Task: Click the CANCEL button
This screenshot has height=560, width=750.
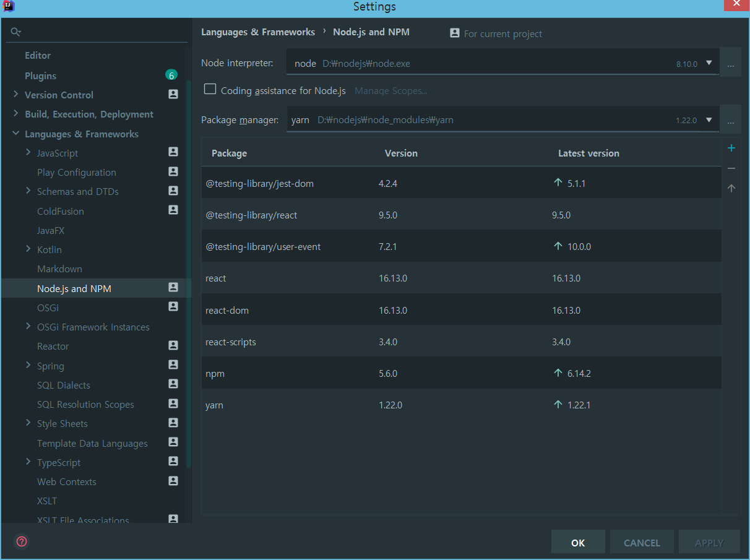Action: (x=642, y=542)
